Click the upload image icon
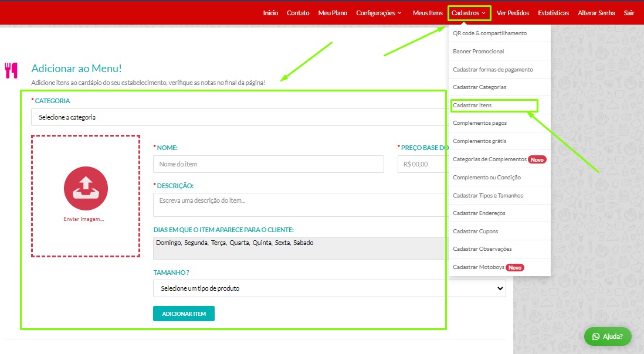Viewport: 644px width, 354px height. pos(86,188)
